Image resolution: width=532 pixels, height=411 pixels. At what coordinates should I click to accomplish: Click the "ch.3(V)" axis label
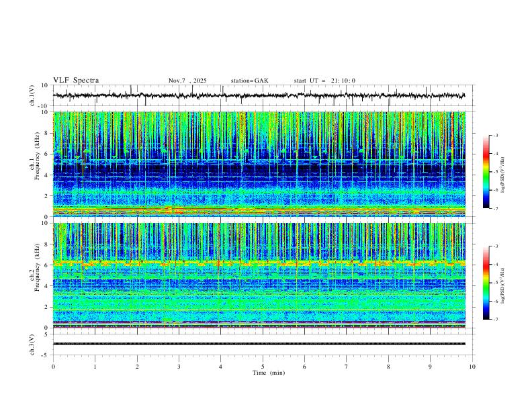click(32, 345)
